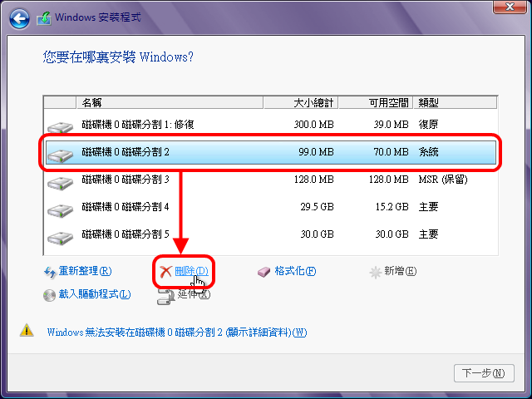
Task: Sort by the 大小總計 column header
Action: click(x=301, y=102)
